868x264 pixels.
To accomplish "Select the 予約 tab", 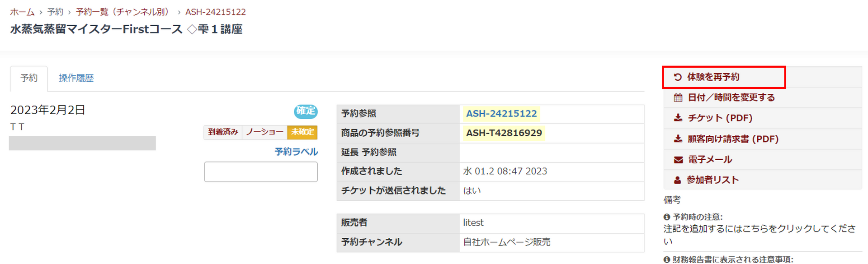I will tap(29, 78).
